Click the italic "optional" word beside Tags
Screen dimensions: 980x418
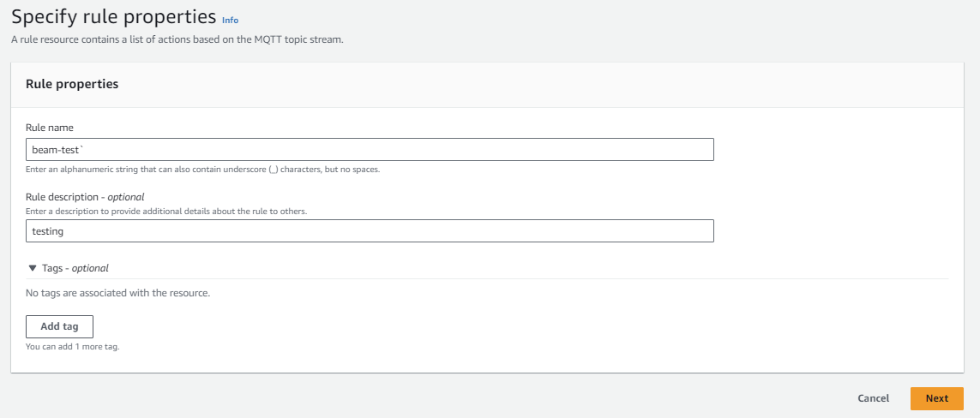point(90,268)
